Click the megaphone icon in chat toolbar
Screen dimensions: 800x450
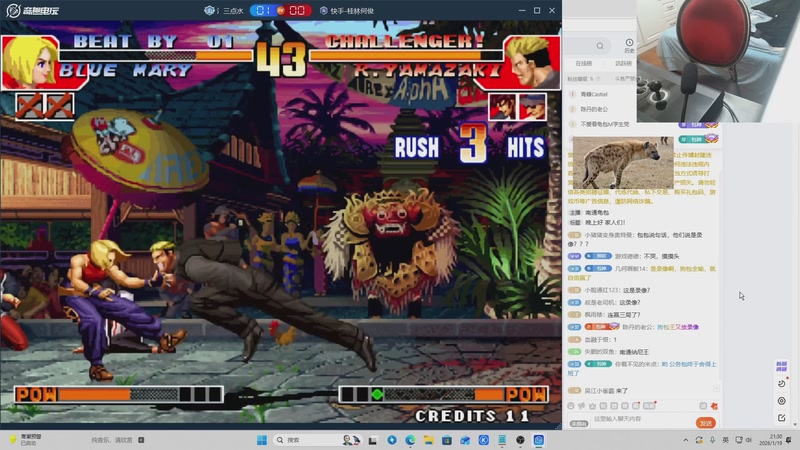pos(582,406)
